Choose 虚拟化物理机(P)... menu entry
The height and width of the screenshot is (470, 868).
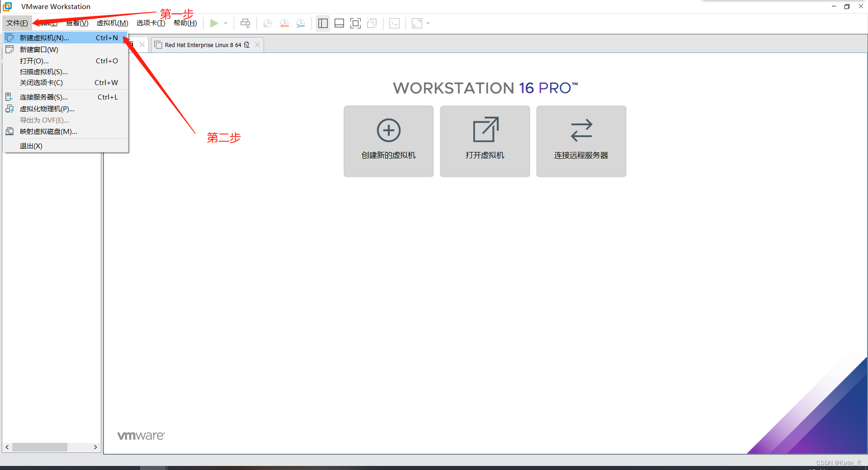pos(66,109)
